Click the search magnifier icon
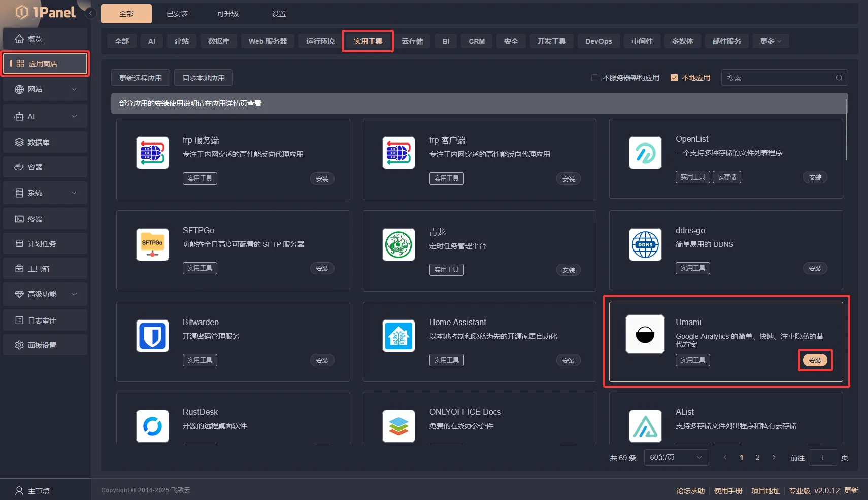 tap(839, 78)
